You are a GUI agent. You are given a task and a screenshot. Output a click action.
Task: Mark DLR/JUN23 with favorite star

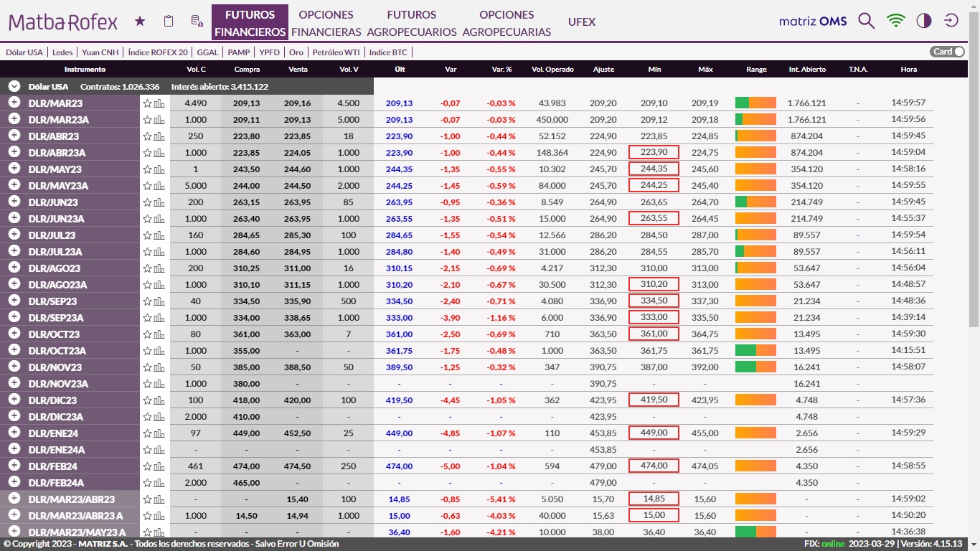(x=147, y=202)
